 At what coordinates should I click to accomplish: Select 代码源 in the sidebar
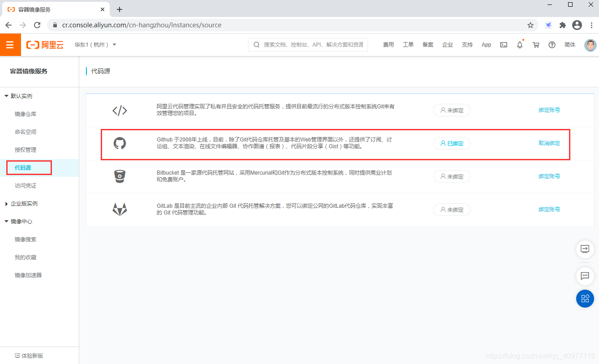click(x=23, y=168)
